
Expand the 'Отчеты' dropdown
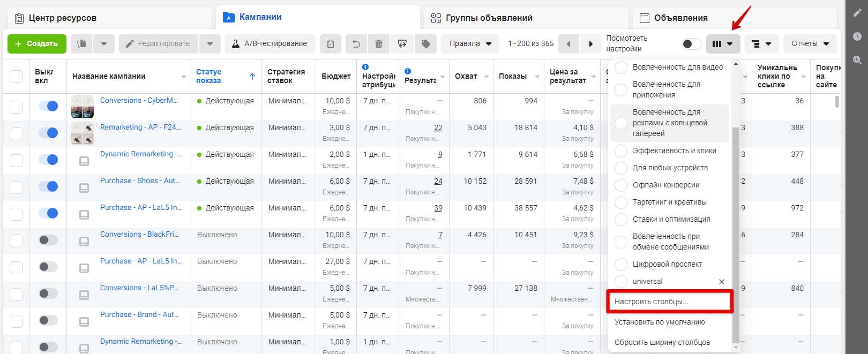point(810,44)
